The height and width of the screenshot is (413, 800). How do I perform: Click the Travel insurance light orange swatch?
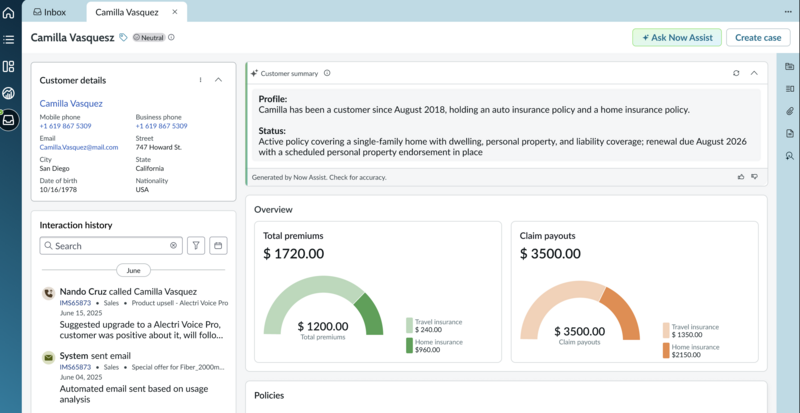pos(666,330)
